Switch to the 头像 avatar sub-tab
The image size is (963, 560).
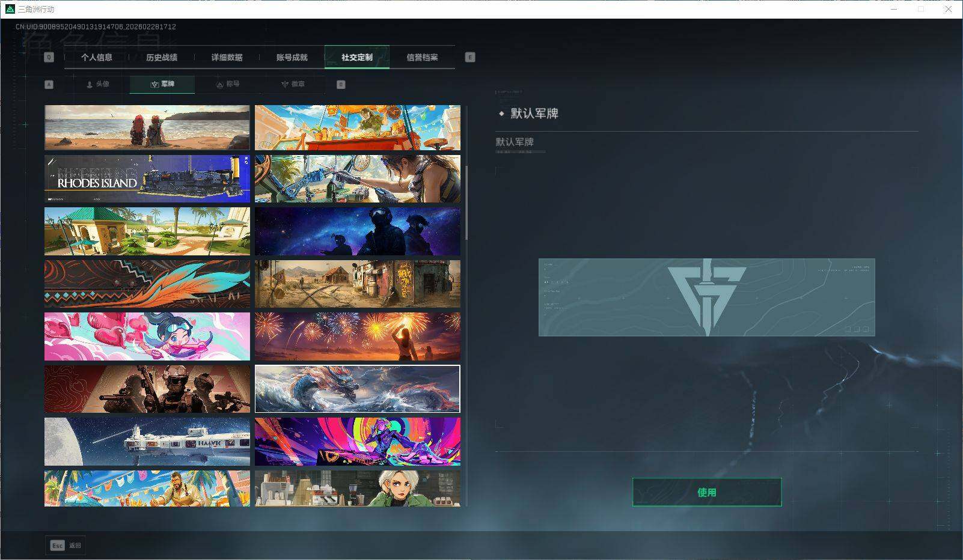coord(97,84)
